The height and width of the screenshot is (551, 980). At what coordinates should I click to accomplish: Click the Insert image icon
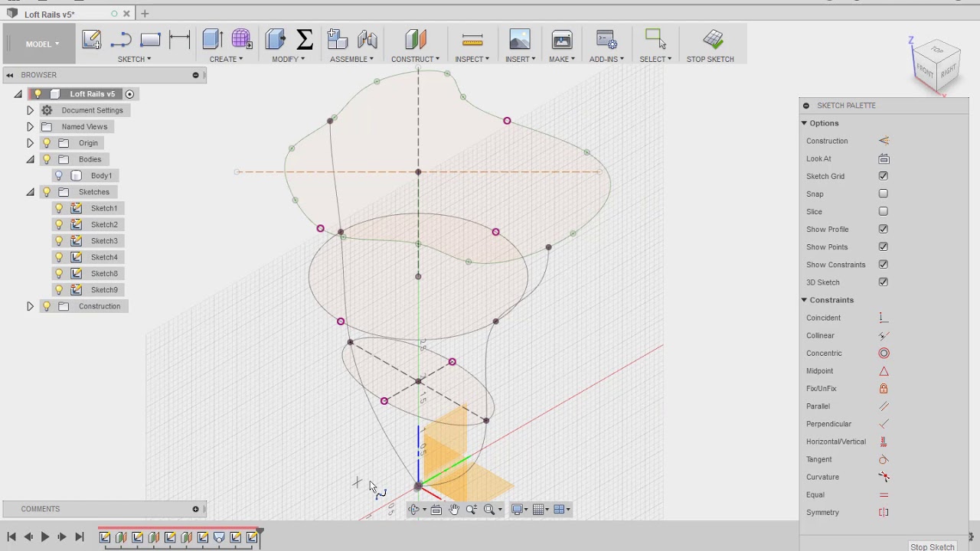520,39
